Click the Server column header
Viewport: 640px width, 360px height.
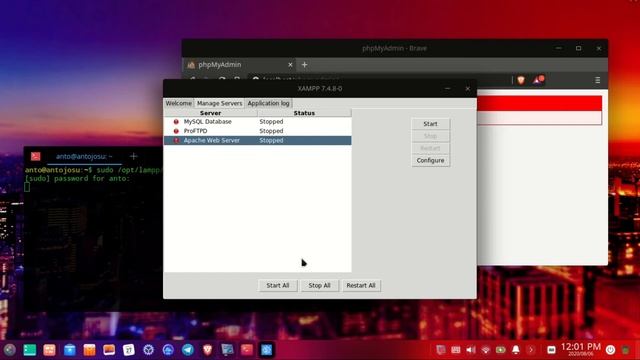point(211,113)
